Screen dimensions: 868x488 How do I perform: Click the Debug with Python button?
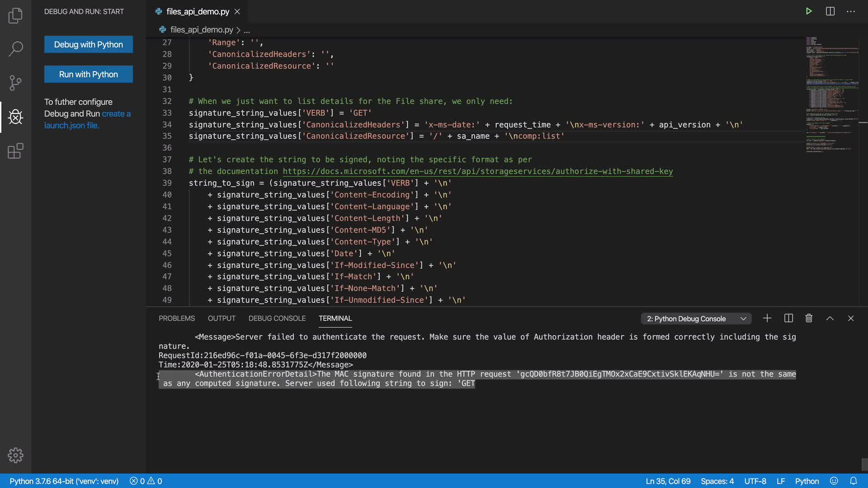[x=89, y=44]
